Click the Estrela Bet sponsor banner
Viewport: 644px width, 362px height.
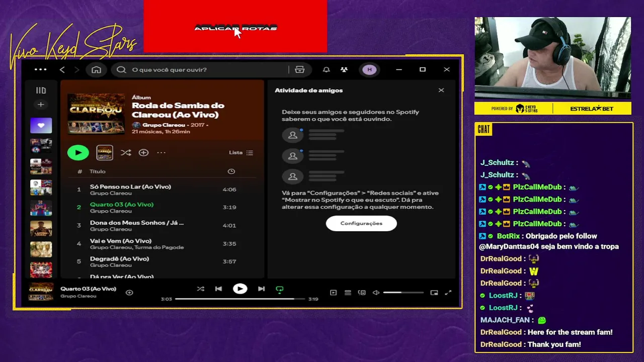pos(592,109)
